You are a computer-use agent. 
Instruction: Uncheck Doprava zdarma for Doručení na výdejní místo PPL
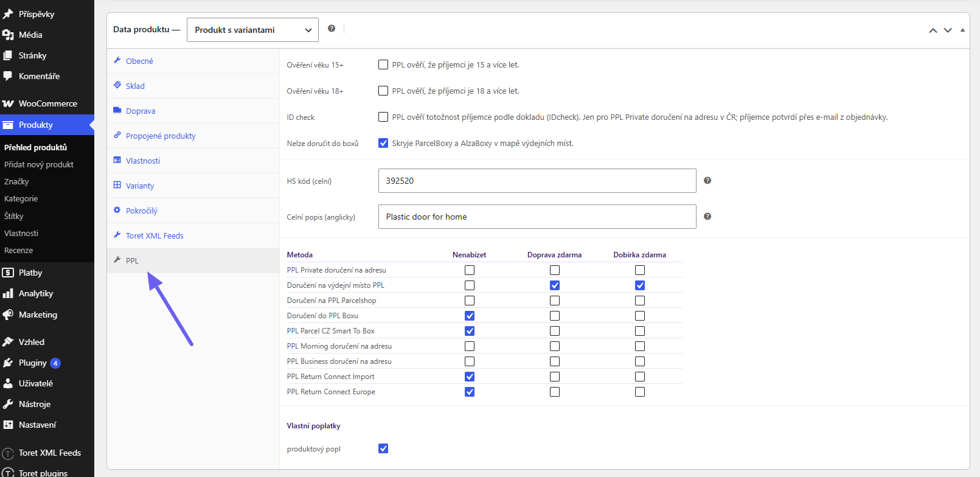point(555,285)
